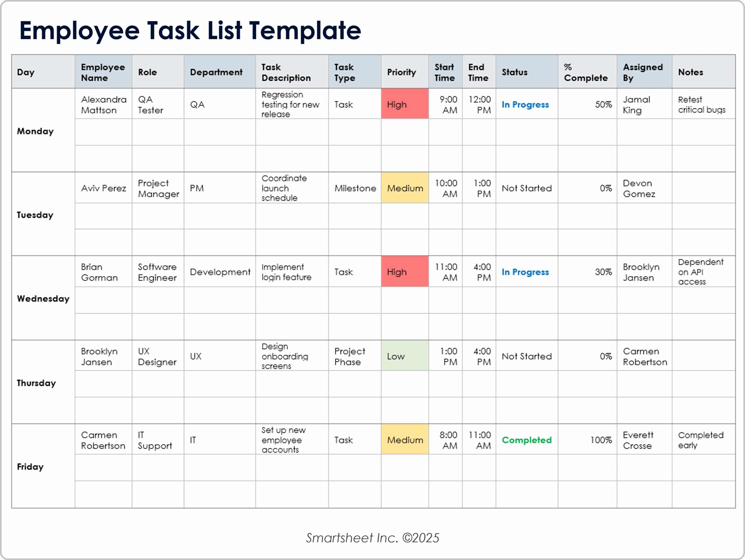
Task: Click the Retest critical bugs note
Action: [702, 104]
